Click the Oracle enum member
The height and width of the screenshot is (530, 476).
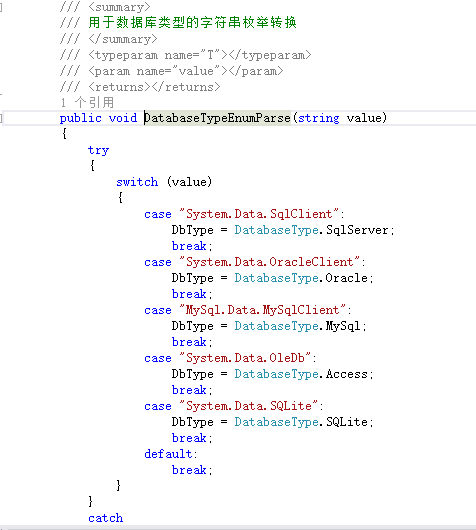pos(347,278)
